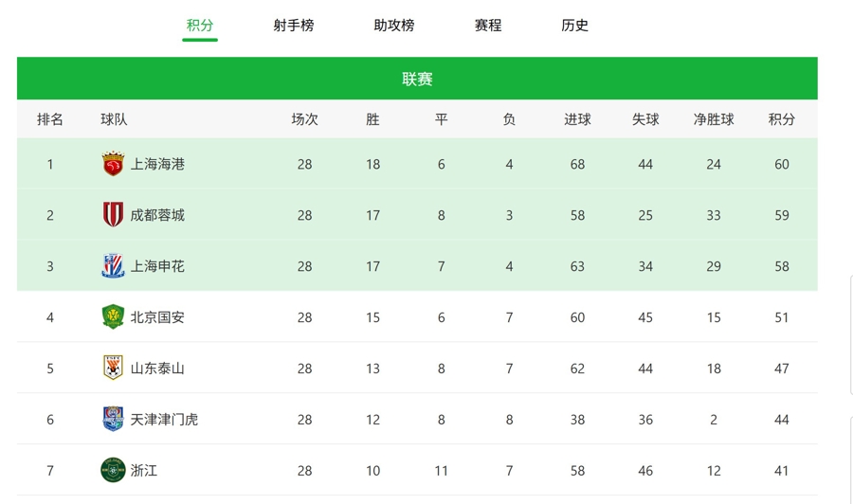
Task: Click the 积分 points column header
Action: 782,119
